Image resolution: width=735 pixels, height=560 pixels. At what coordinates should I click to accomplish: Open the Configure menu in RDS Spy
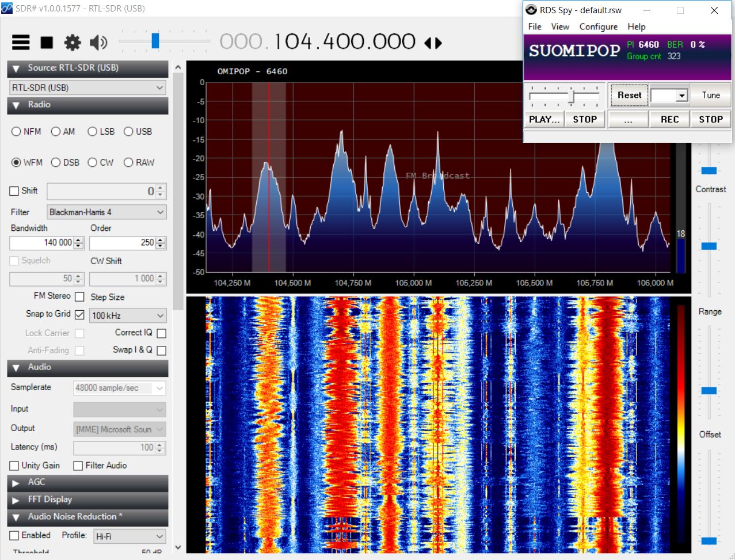tap(598, 26)
